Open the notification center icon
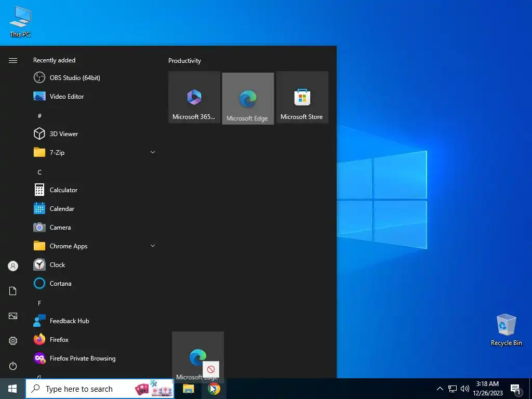Image resolution: width=532 pixels, height=399 pixels. (x=516, y=389)
